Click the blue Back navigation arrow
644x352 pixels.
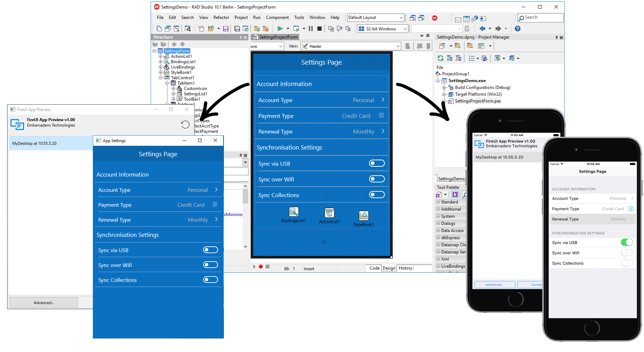482,29
